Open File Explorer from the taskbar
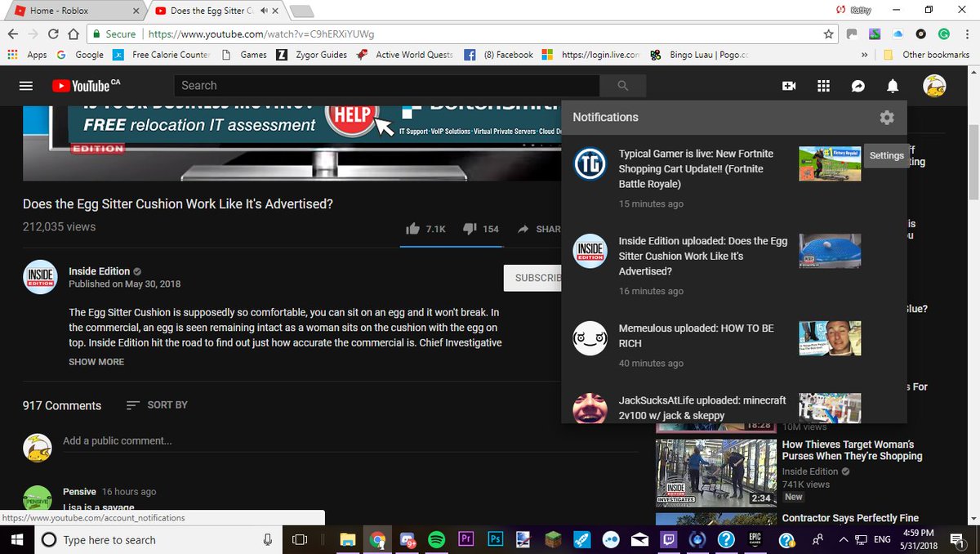This screenshot has width=980, height=554. tap(348, 539)
